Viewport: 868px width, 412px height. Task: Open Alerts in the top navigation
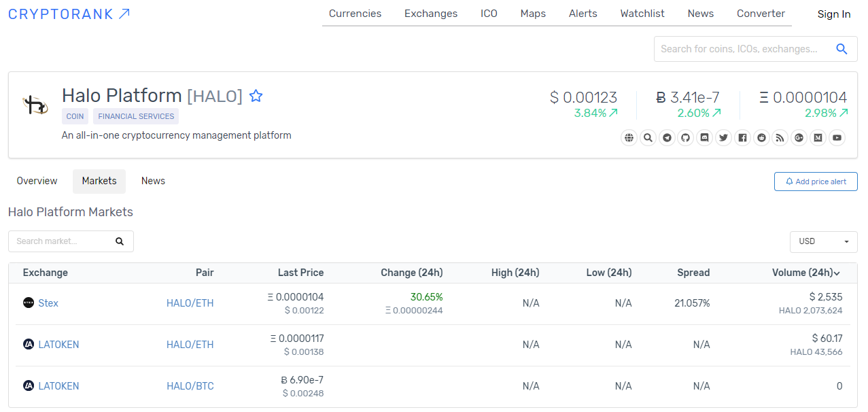(x=583, y=14)
